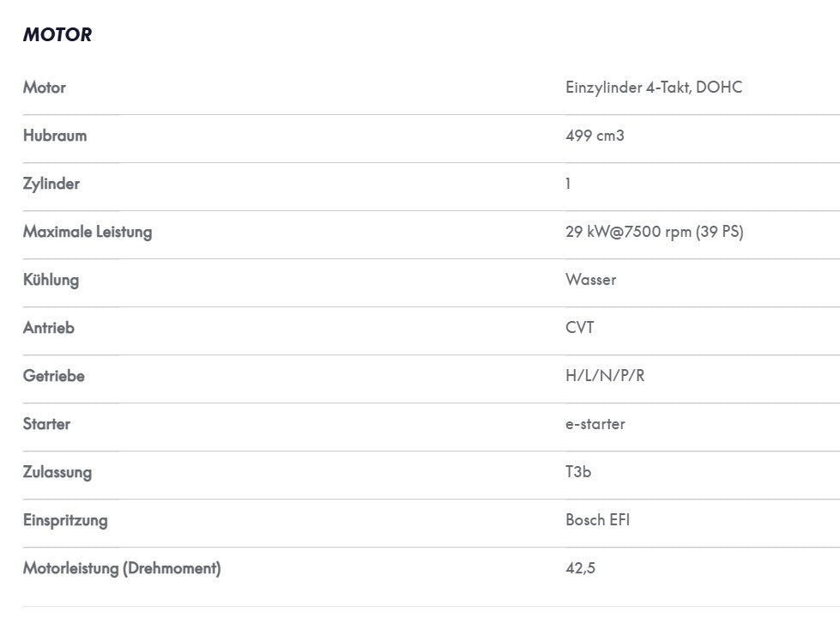The height and width of the screenshot is (618, 840).
Task: Click the H/L/N/P/R gearbox value
Action: point(605,376)
